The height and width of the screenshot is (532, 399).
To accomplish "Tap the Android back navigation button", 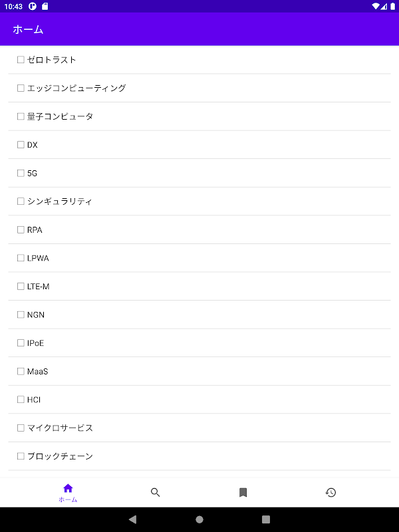I will (x=132, y=519).
